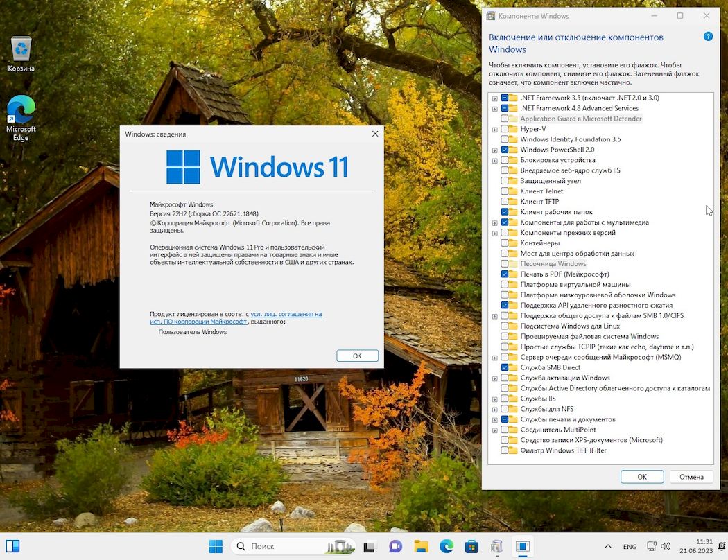Toggle the Windows PowerShell 2.0 checkbox
Screen dimensions: 728x560
tap(504, 150)
